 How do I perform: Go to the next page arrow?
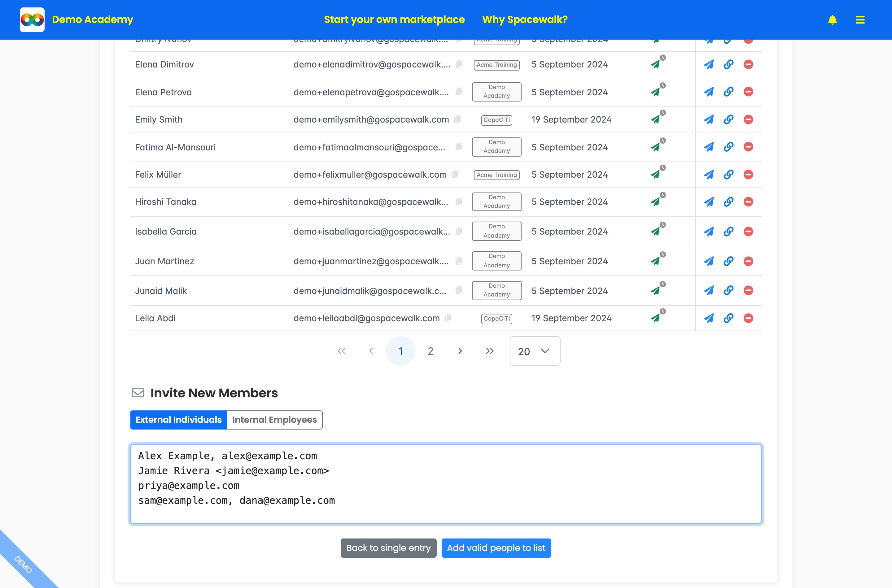click(460, 351)
